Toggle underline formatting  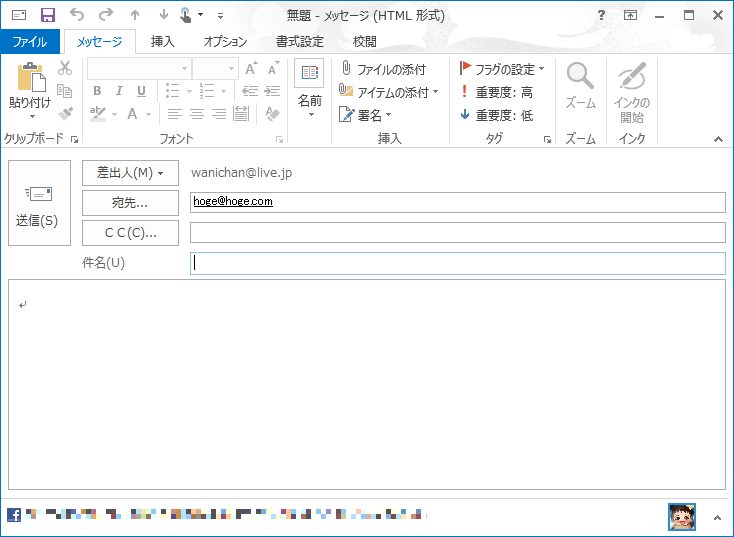click(x=141, y=91)
